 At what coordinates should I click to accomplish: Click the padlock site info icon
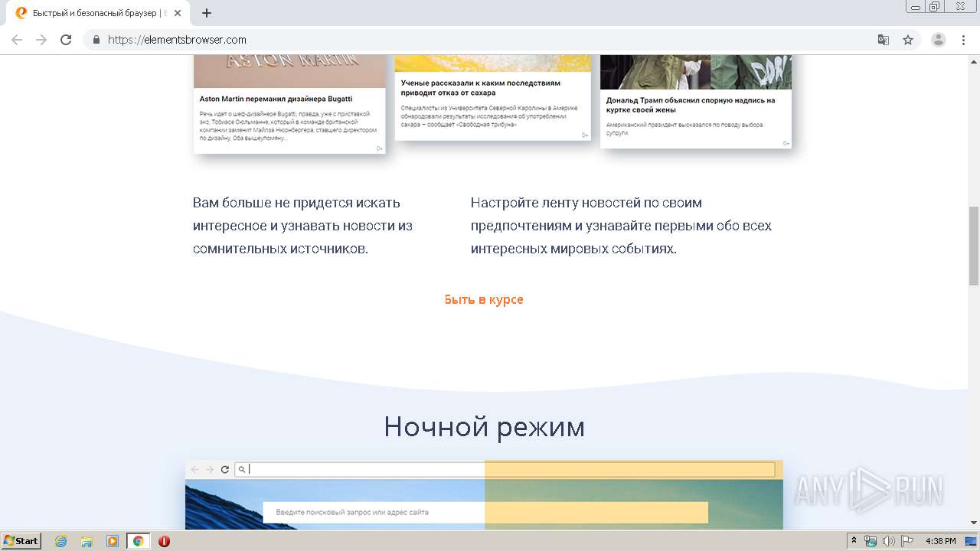pos(96,40)
